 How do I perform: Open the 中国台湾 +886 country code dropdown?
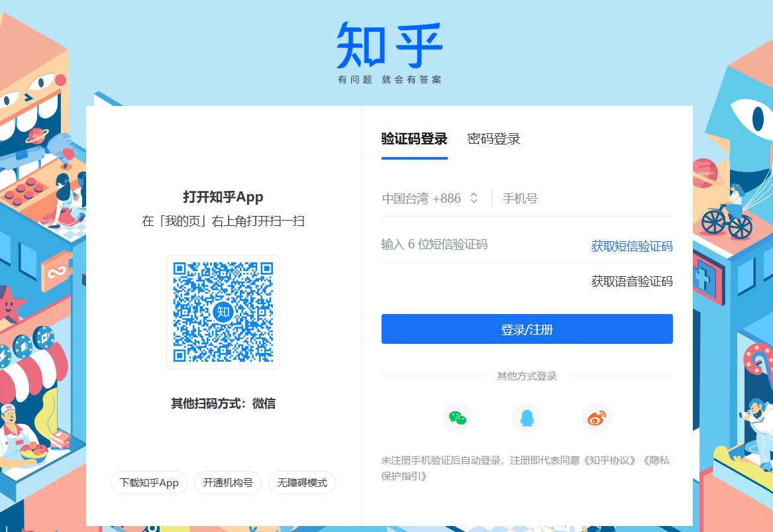431,198
